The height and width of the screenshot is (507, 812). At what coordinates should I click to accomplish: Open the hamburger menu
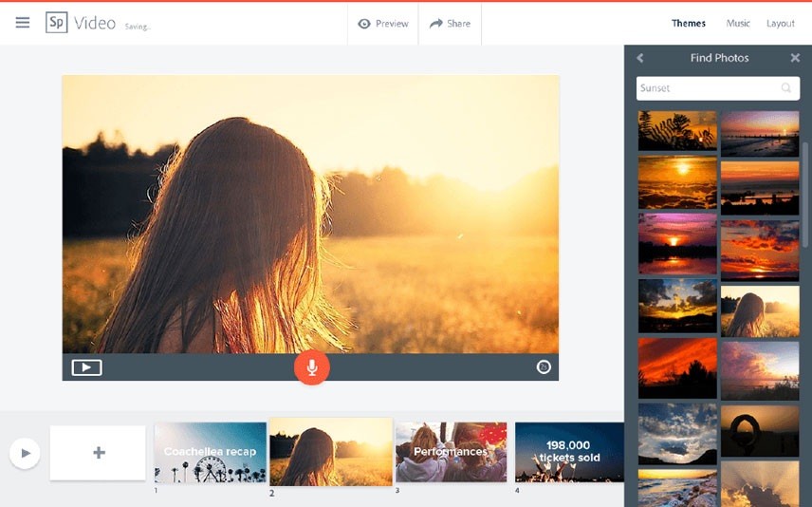(23, 23)
